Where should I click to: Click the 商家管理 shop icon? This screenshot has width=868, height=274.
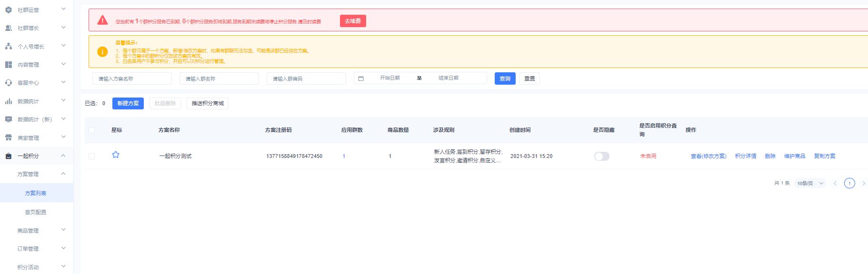[x=9, y=138]
